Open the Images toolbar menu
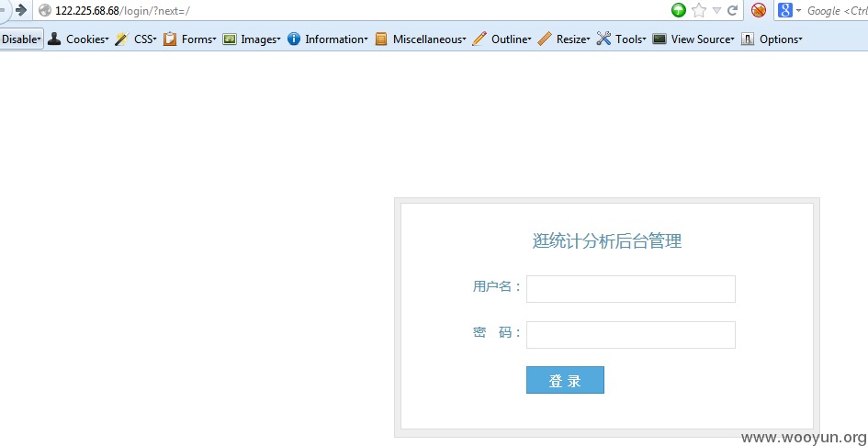The width and height of the screenshot is (868, 446). 261,39
